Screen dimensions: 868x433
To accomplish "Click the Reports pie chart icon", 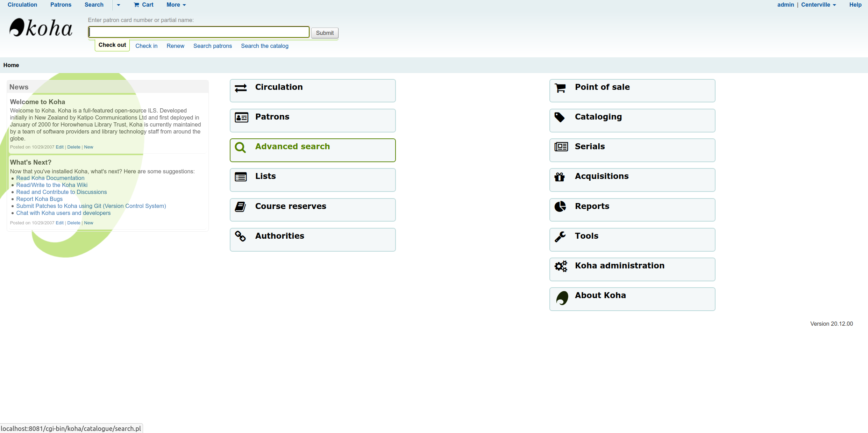I will click(560, 207).
